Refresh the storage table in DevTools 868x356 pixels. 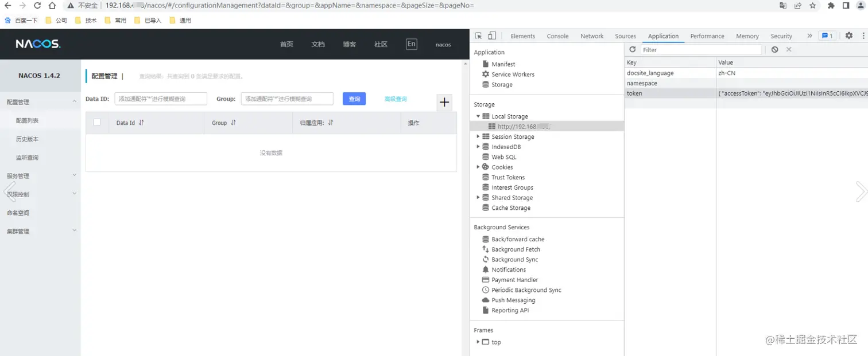point(633,49)
